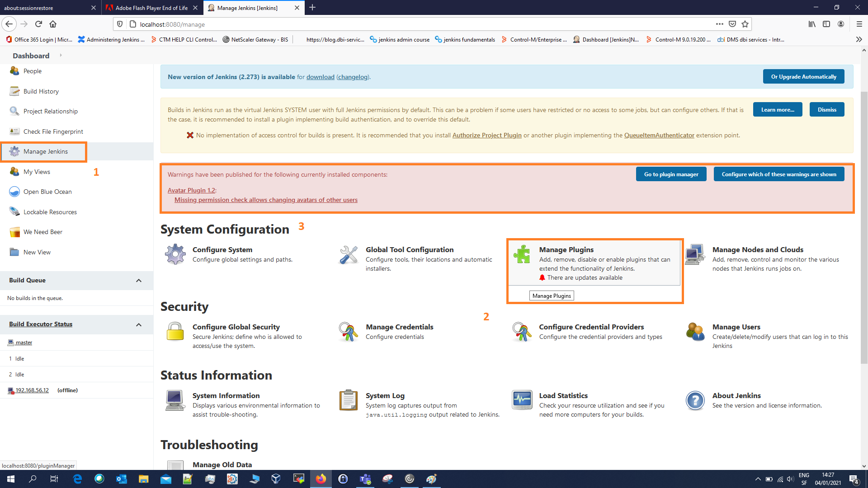Screen dimensions: 868x488
Task: Click Or Upgrade Automatically button
Action: coord(803,77)
